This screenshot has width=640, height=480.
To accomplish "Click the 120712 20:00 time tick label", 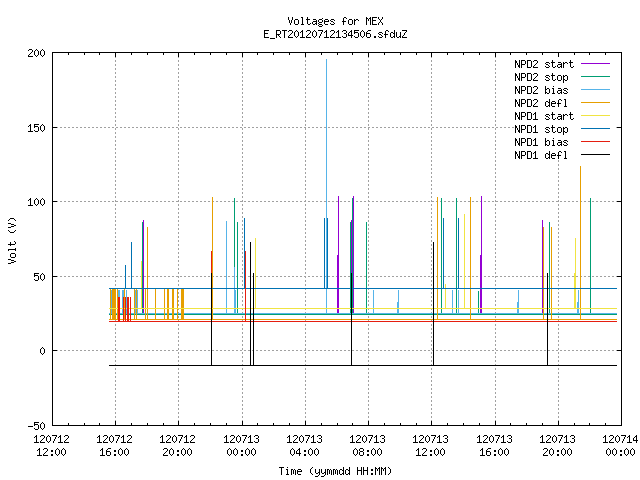I will (178, 446).
